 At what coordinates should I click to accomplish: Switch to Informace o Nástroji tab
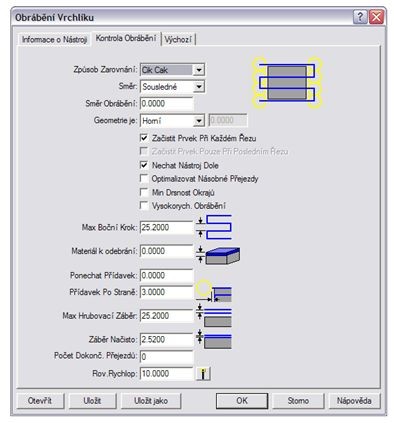54,39
